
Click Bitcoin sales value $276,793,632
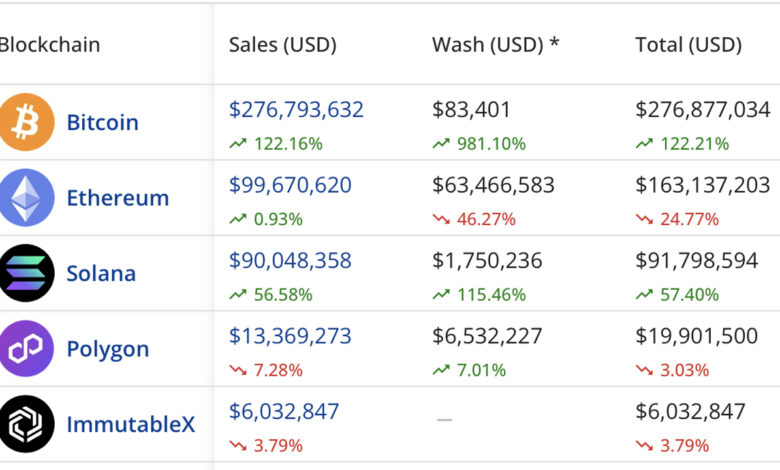coord(296,110)
